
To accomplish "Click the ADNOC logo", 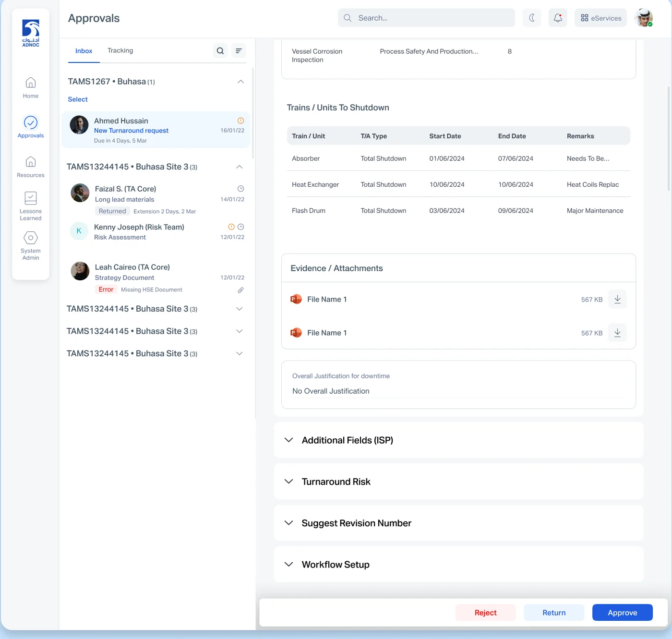I will pos(31,33).
